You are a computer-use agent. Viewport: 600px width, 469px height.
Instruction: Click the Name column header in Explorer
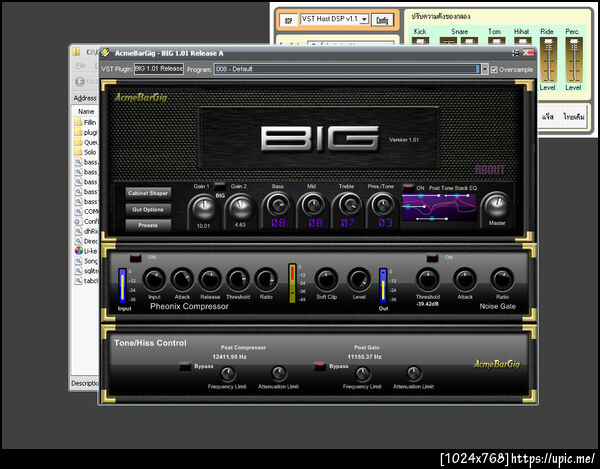(x=86, y=111)
